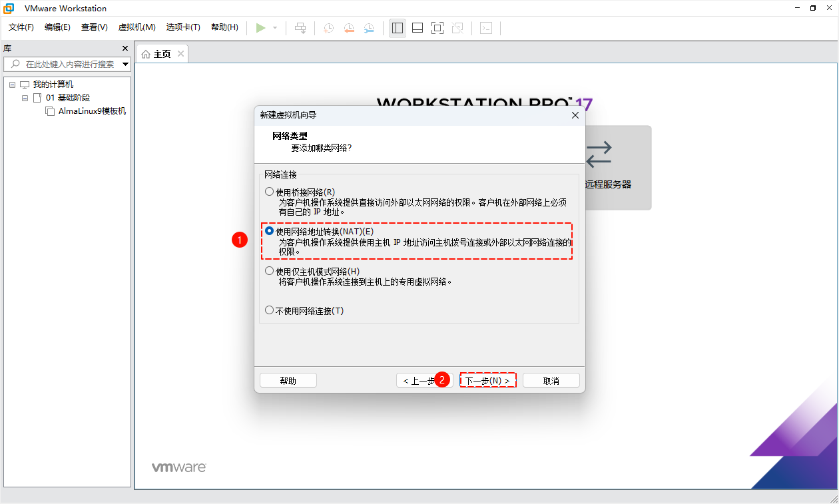The image size is (839, 504).
Task: Click the take snapshot icon in toolbar
Action: tap(328, 28)
